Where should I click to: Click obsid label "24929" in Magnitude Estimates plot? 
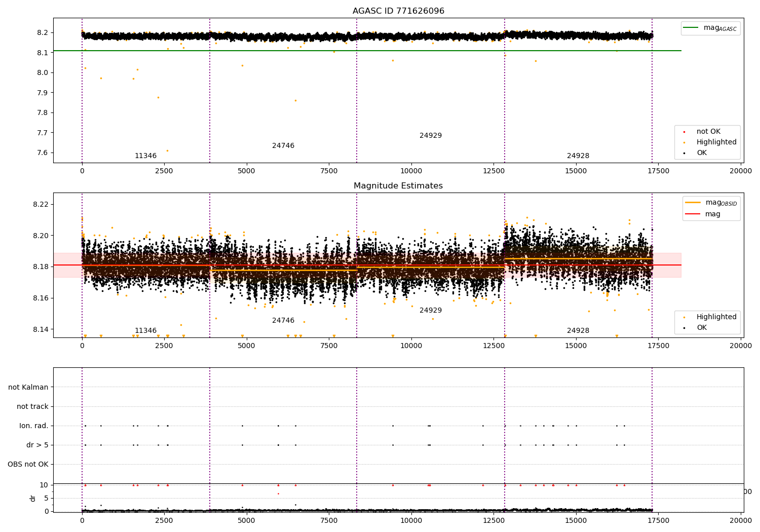431,311
